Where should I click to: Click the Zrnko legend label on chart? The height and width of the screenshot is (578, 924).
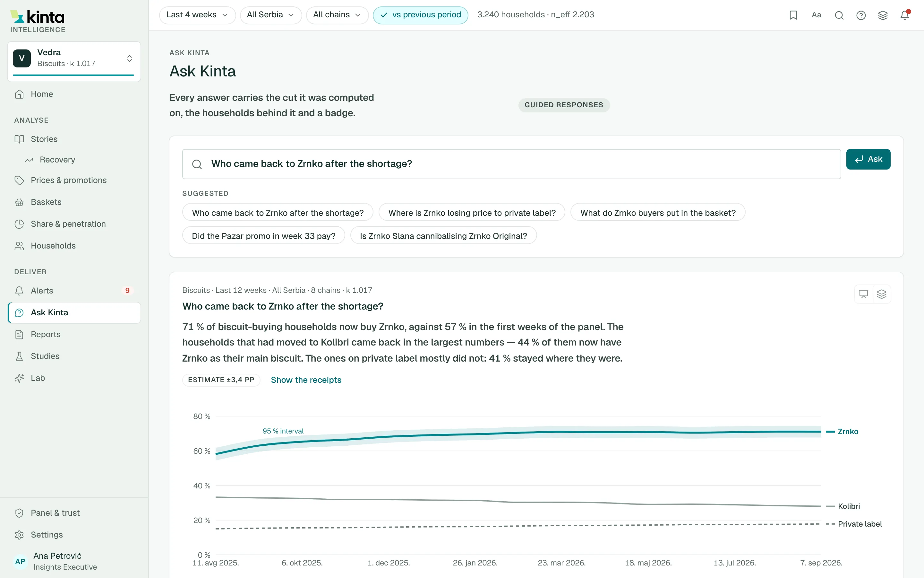point(848,432)
